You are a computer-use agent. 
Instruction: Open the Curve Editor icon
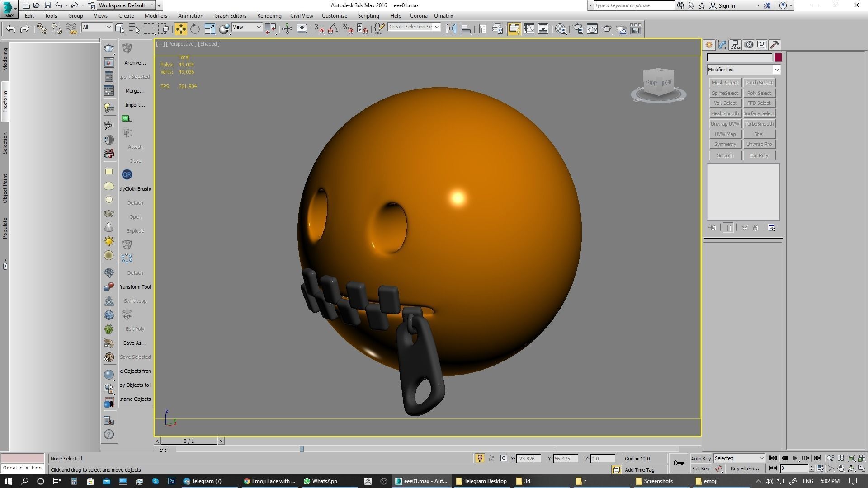point(529,29)
